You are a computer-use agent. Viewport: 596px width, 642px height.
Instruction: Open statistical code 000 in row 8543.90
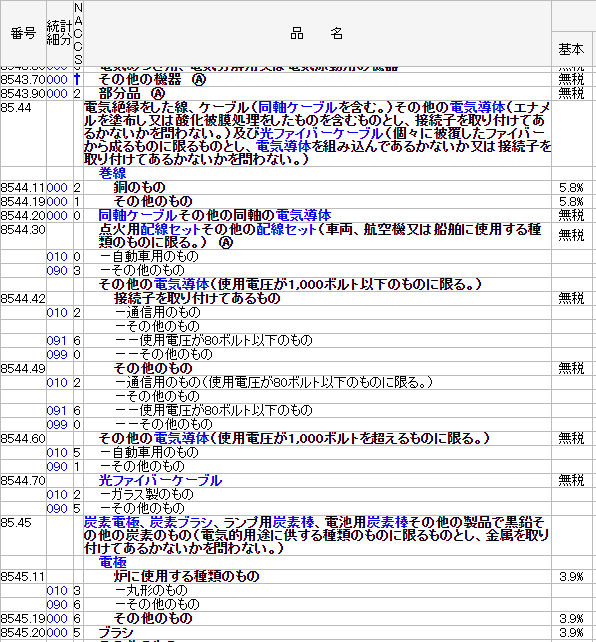[57, 94]
